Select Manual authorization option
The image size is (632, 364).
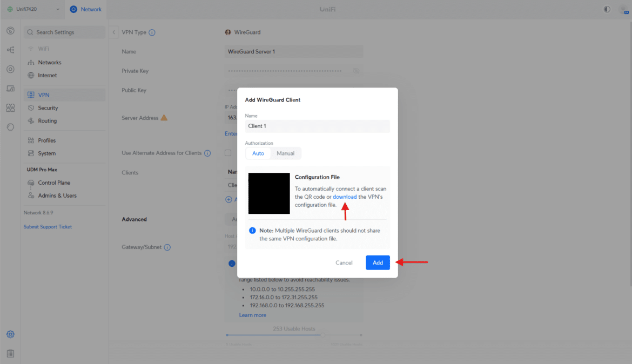click(285, 153)
